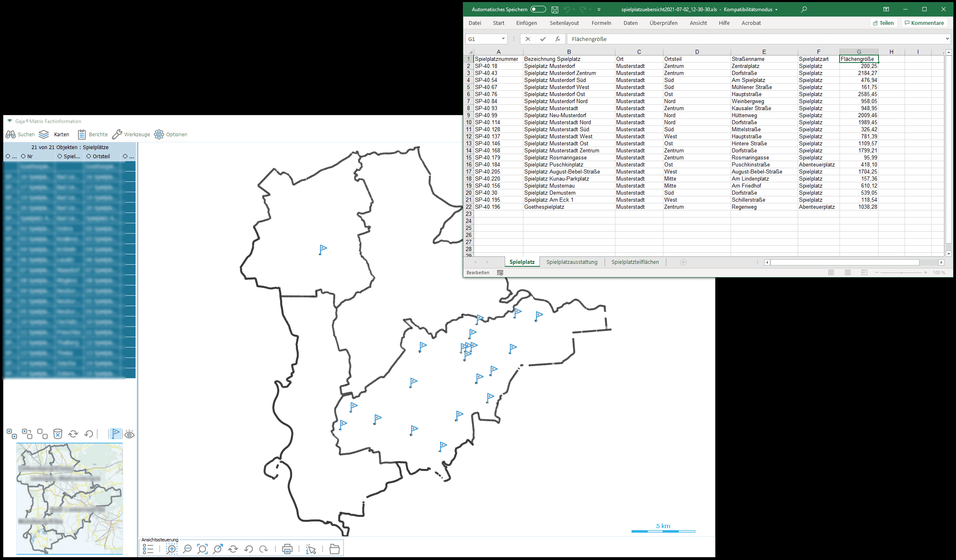Image resolution: width=956 pixels, height=560 pixels.
Task: Select the info pointer tool
Action: [310, 549]
